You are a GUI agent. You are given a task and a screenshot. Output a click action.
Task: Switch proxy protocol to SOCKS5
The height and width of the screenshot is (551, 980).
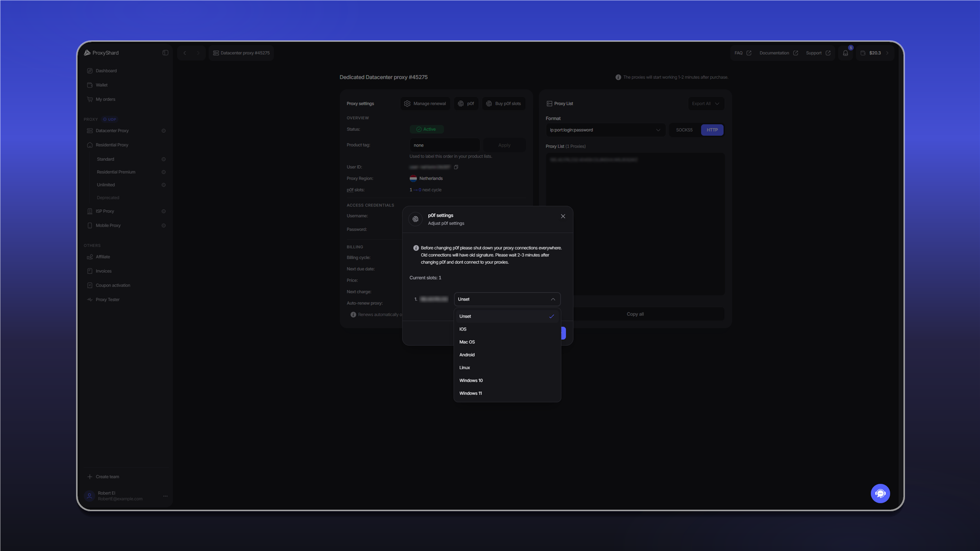(684, 130)
